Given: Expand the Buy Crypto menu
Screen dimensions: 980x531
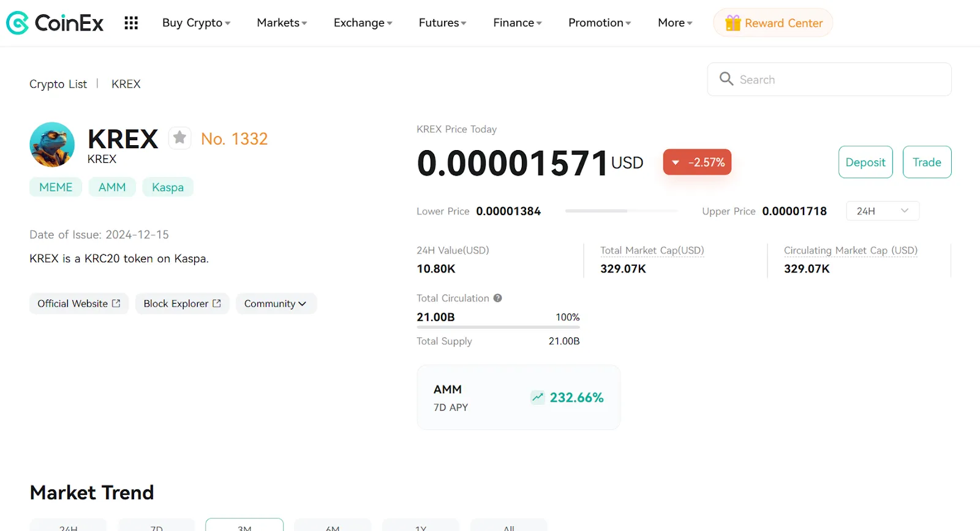Looking at the screenshot, I should (196, 23).
